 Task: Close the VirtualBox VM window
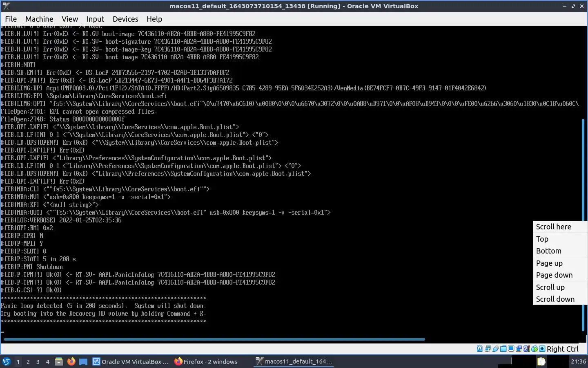(x=582, y=6)
